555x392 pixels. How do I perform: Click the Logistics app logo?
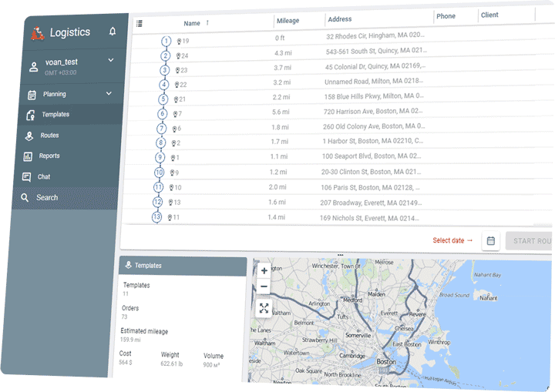coord(35,33)
